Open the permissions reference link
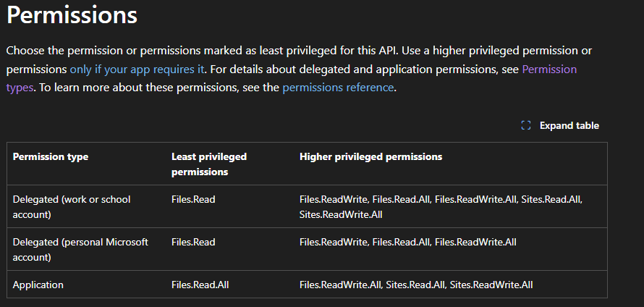Image resolution: width=644 pixels, height=307 pixels. point(338,88)
